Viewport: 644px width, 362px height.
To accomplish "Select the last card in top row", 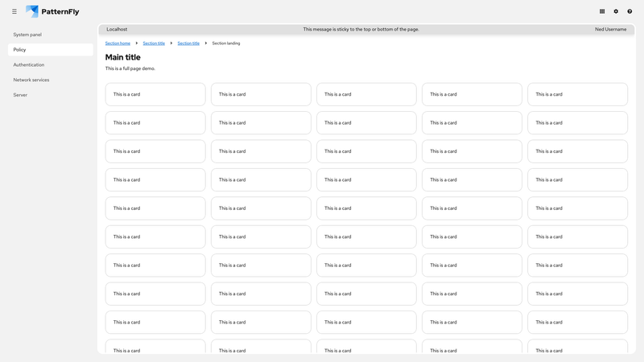I will (577, 94).
